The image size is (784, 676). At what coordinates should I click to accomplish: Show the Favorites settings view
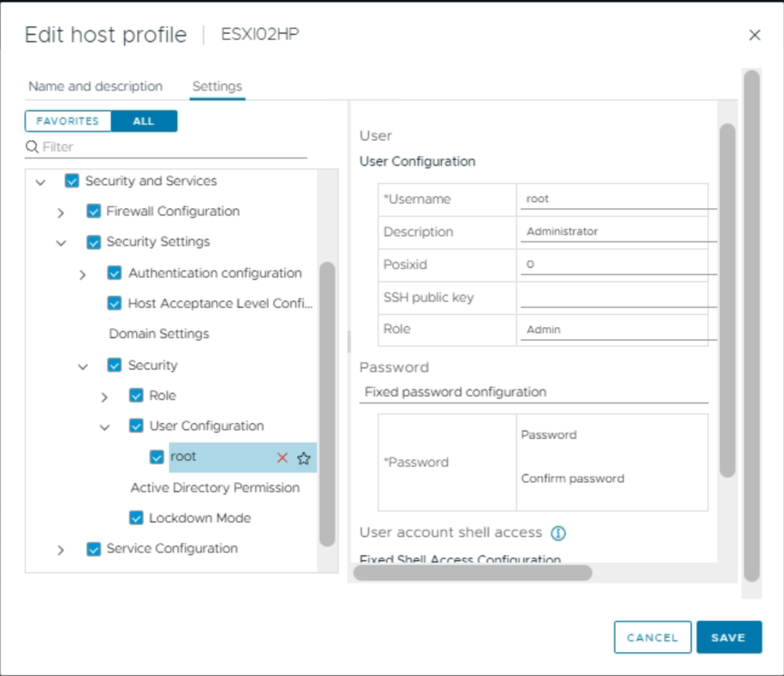tap(67, 121)
